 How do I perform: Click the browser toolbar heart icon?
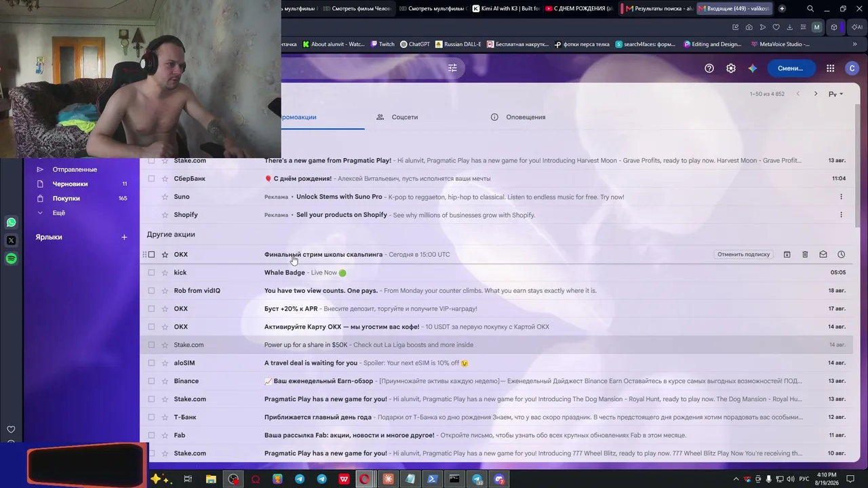(x=776, y=27)
